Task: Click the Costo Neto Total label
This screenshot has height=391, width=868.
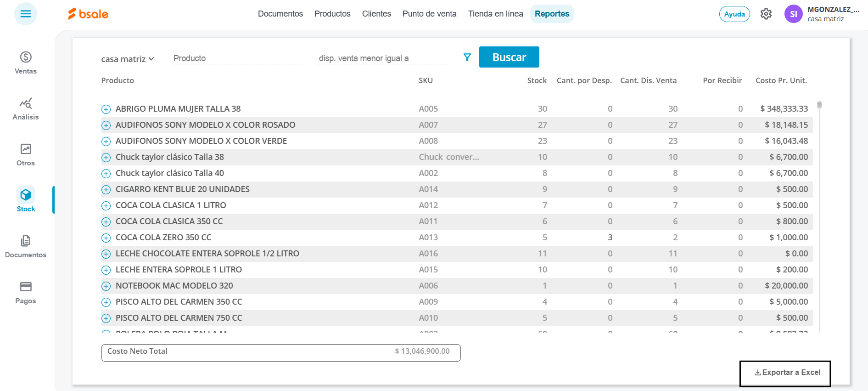Action: coord(137,351)
